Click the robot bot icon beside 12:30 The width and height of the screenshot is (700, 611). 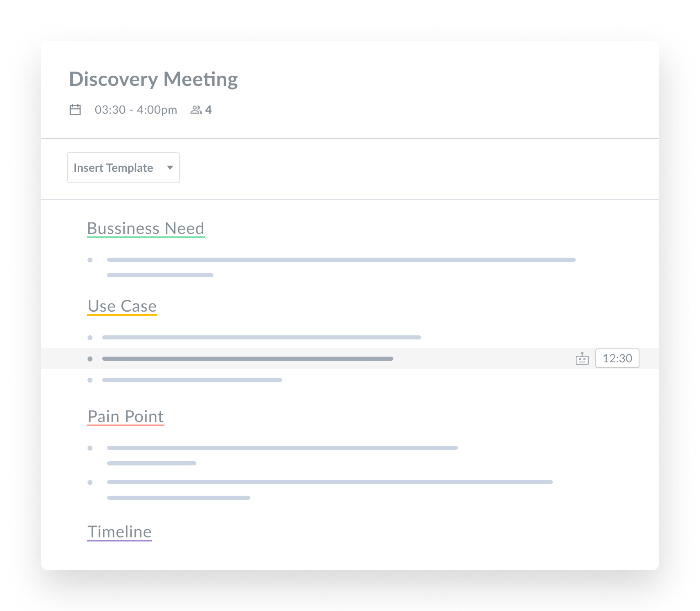pos(582,359)
